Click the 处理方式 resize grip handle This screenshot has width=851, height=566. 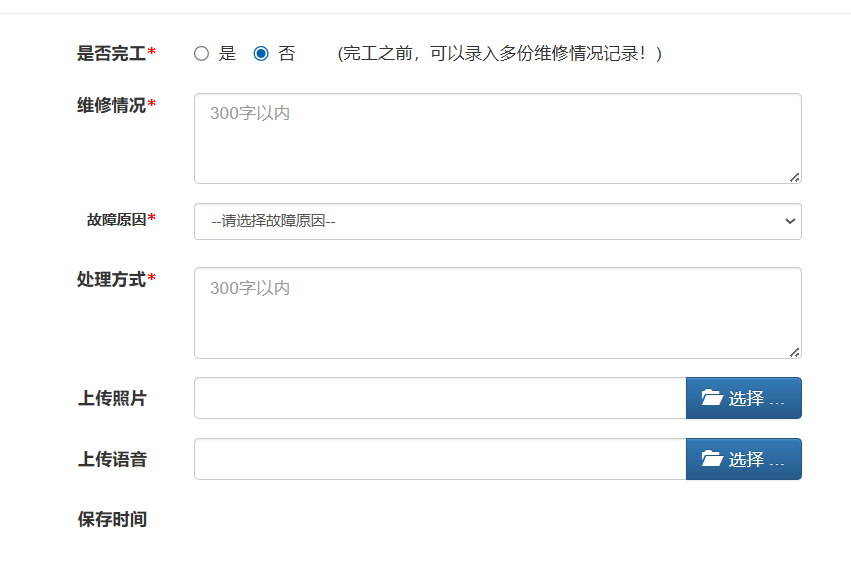(795, 352)
